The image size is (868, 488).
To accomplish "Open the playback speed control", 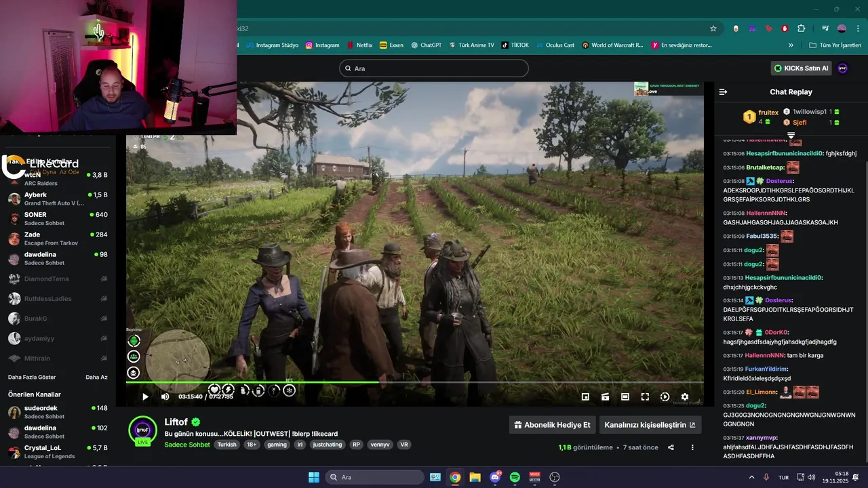I will coord(665,396).
